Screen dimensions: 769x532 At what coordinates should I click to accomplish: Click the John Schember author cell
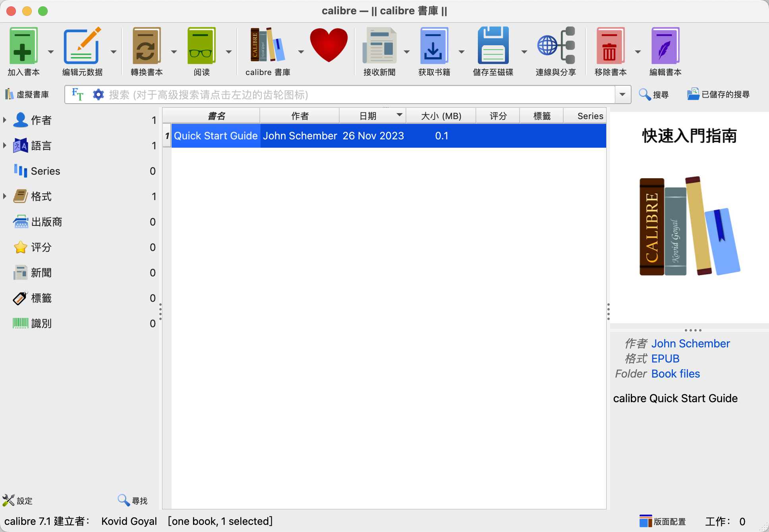point(300,136)
